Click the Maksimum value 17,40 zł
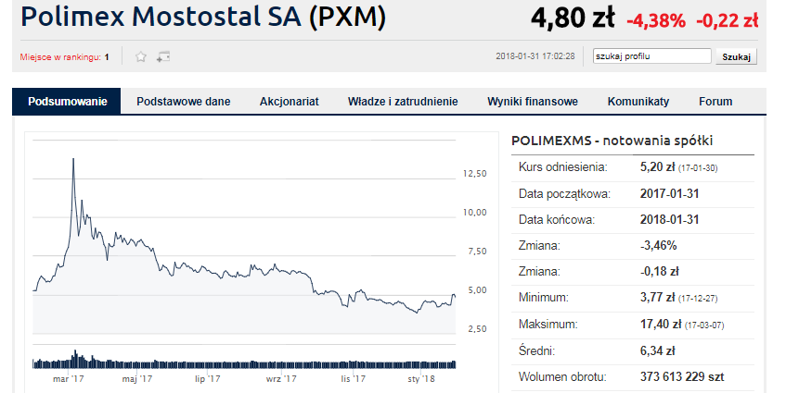This screenshot has width=786, height=393. click(x=657, y=324)
